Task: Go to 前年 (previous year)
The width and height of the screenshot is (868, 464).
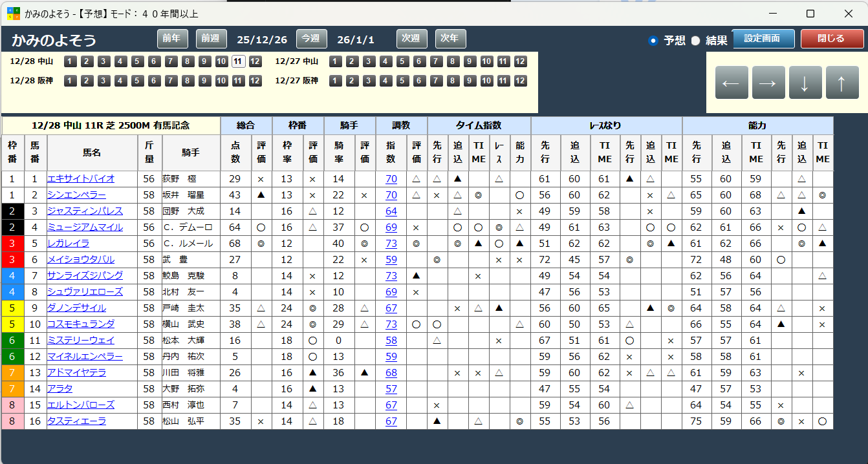Action: [172, 39]
